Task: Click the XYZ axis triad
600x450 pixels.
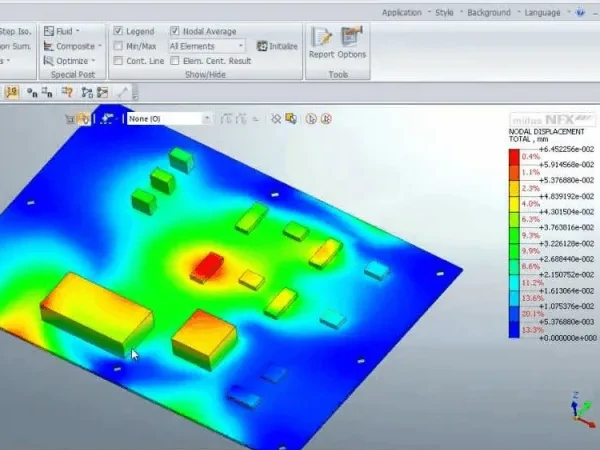Action: pos(582,409)
